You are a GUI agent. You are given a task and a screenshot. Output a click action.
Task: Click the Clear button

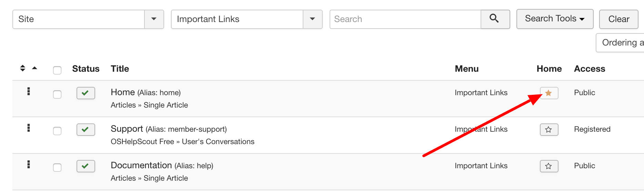pyautogui.click(x=618, y=19)
